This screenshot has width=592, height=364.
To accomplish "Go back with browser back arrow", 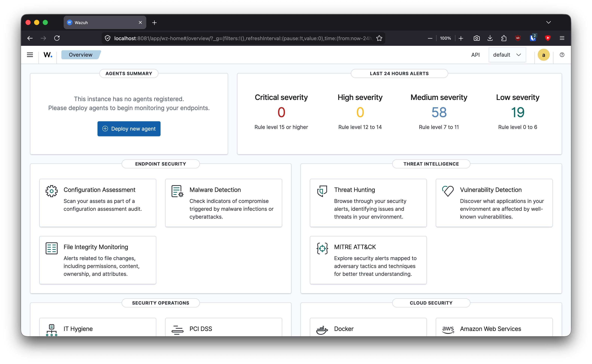I will click(x=30, y=38).
